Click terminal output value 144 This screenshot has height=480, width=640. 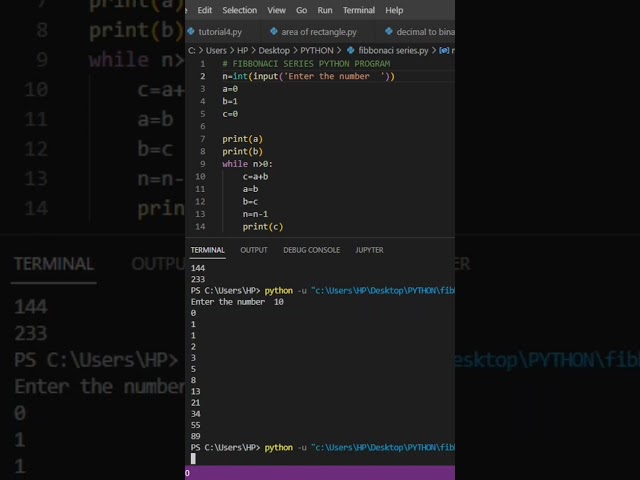click(198, 268)
